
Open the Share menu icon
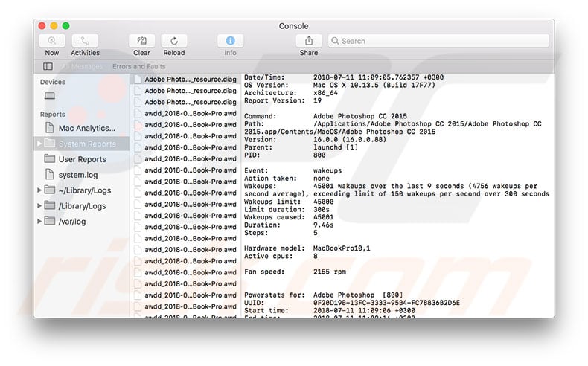pyautogui.click(x=308, y=41)
